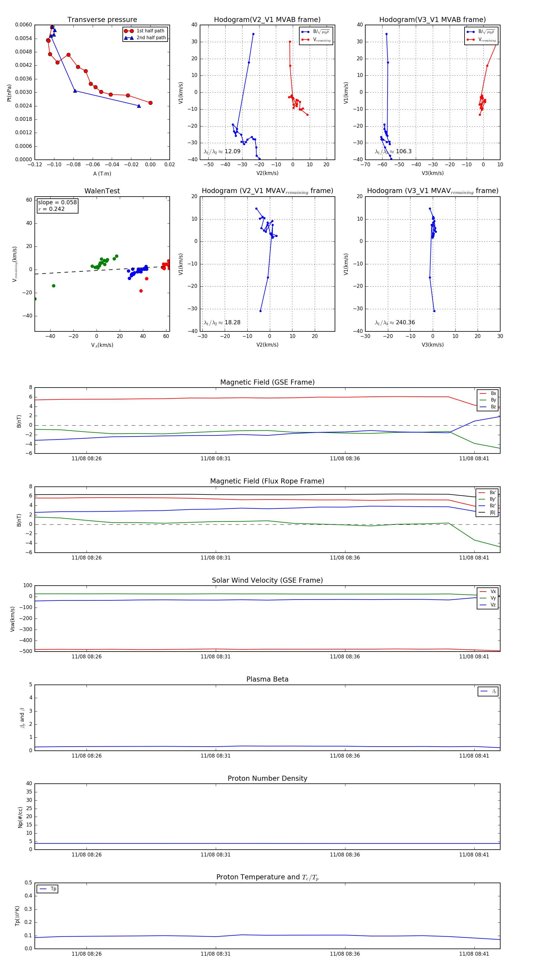Select the Bz' legend entry in Flux Rope plot
The width and height of the screenshot is (535, 980).
point(487,506)
